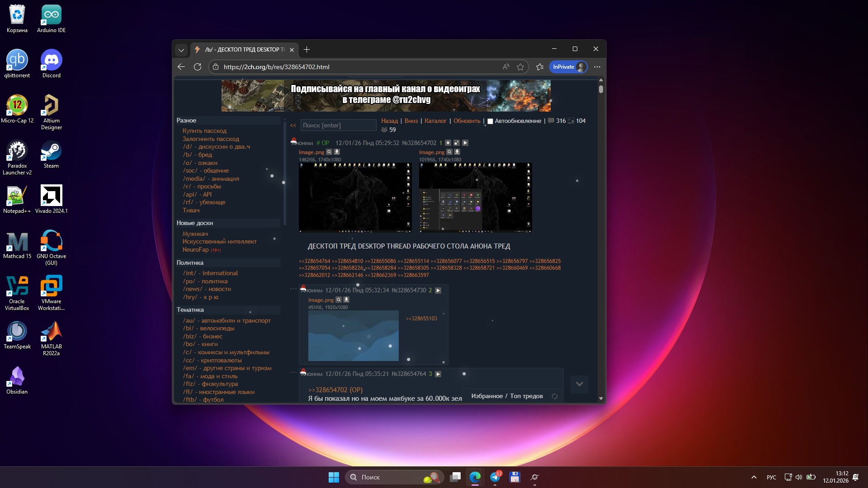868x488 pixels.
Task: Toggle bookmark star for this page
Action: click(520, 67)
